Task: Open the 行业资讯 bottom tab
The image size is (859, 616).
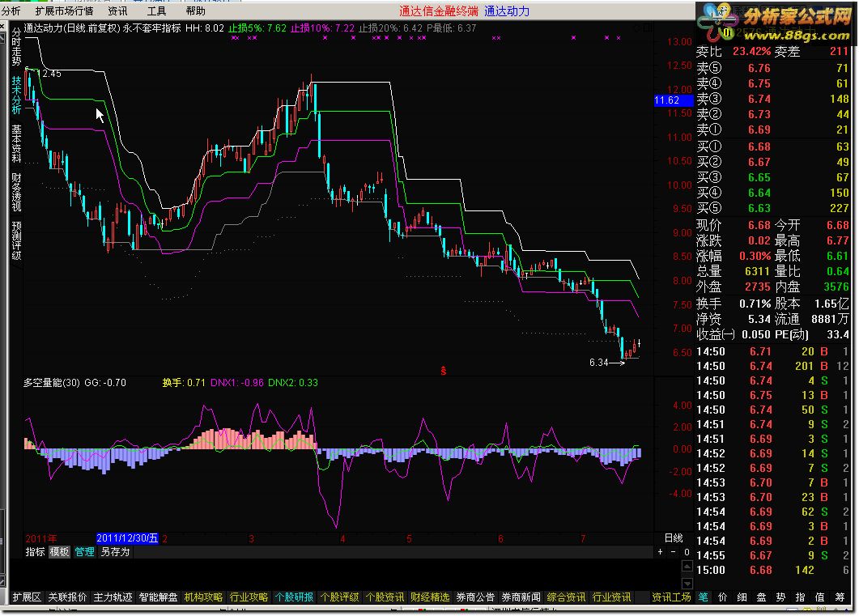Action: 611,597
